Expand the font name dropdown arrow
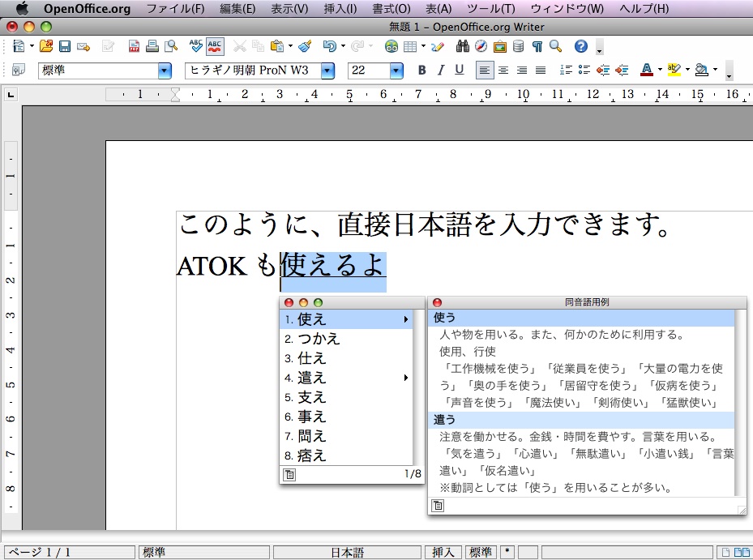Screen dimensions: 753x560 [327, 71]
